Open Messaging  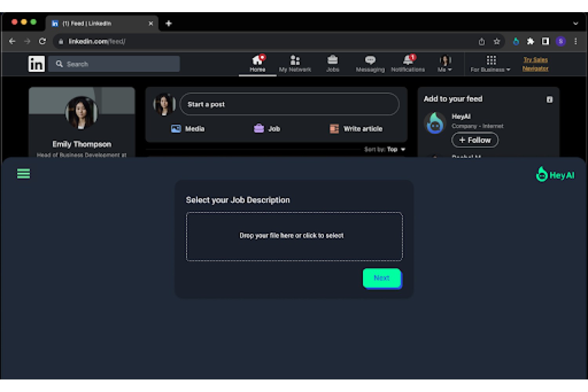(370, 64)
